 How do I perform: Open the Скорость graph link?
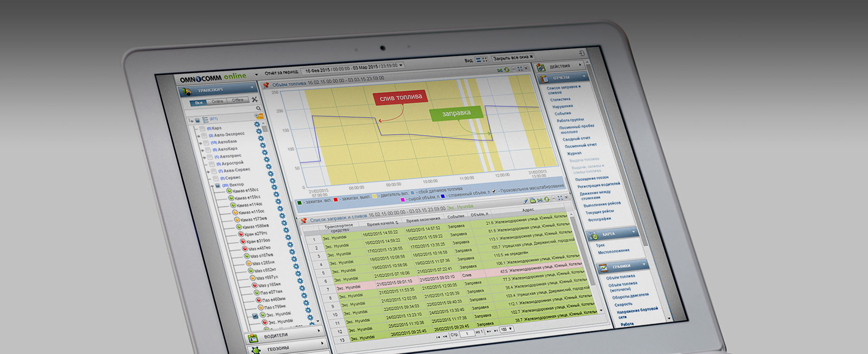623,305
